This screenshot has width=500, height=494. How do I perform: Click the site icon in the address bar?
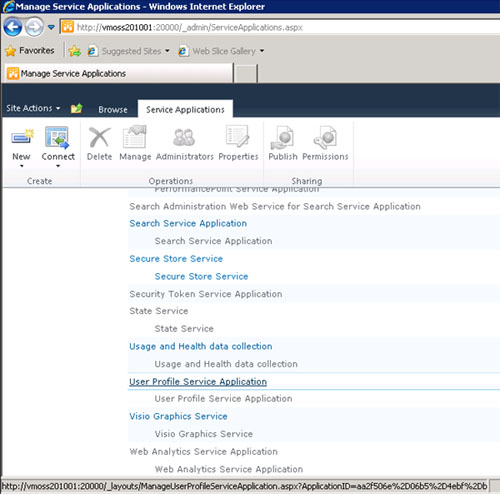pos(68,27)
